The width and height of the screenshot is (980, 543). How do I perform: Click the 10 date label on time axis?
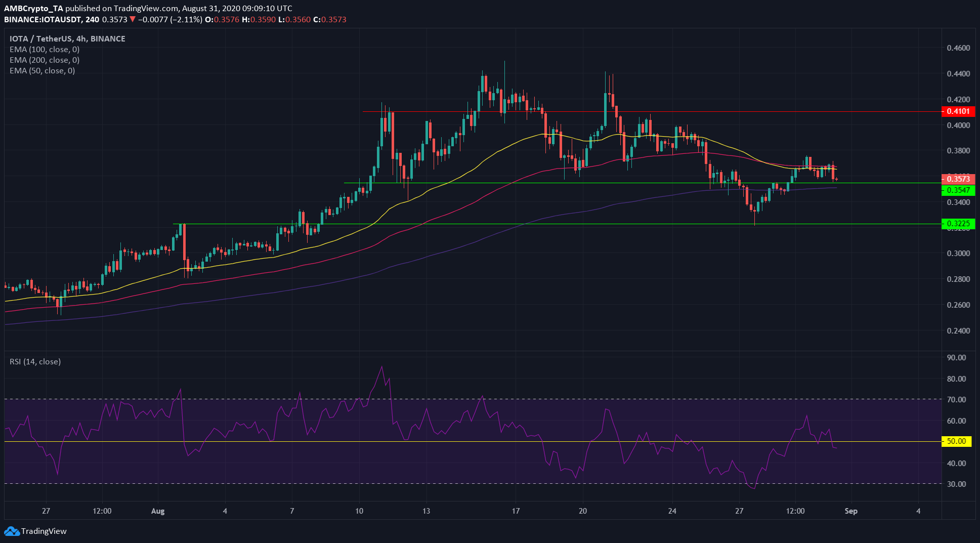pos(359,511)
